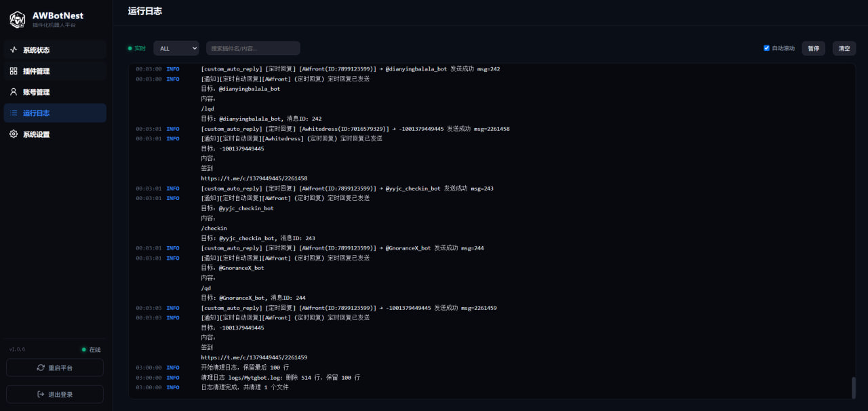The width and height of the screenshot is (868, 411).
Task: Click the 开始清理日志 log line
Action: (245, 367)
